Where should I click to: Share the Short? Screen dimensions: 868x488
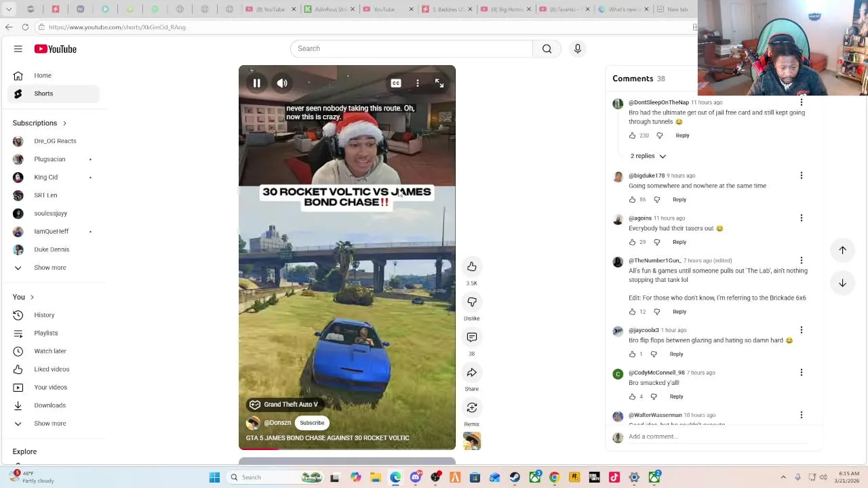pos(472,372)
